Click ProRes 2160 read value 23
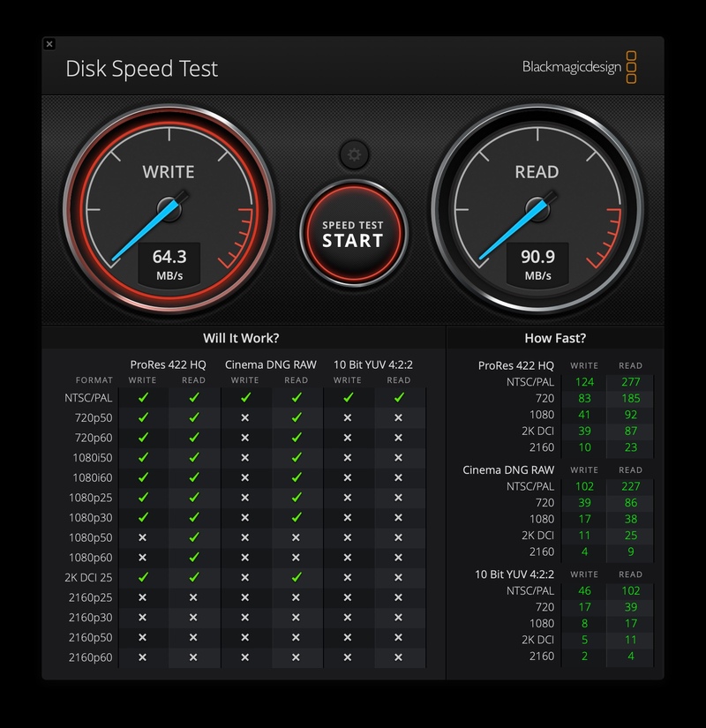The image size is (706, 728). (x=630, y=447)
